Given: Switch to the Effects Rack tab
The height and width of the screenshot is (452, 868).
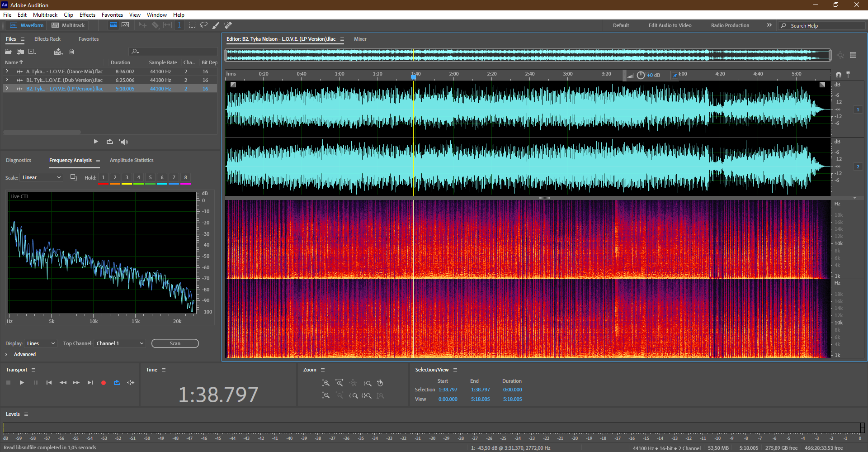Looking at the screenshot, I should 47,39.
